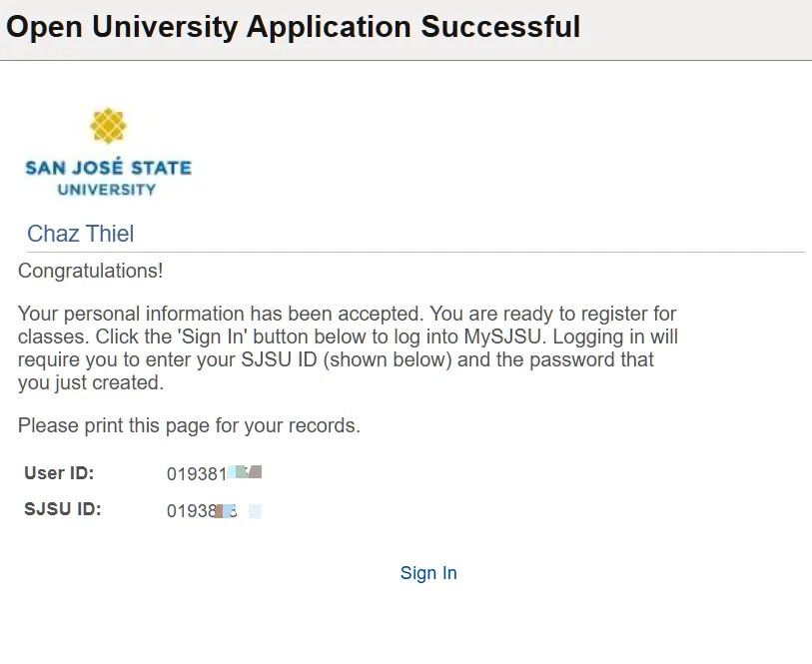Screen dimensions: 812x664
Task: Click the 'SAN JOSÉ STATE' logo text
Action: pyautogui.click(x=108, y=168)
